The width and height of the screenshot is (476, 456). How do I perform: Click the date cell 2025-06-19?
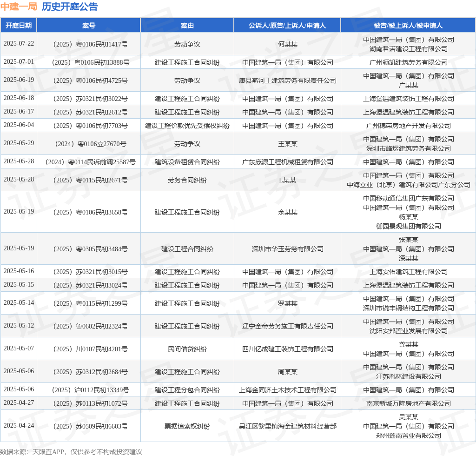(19, 80)
